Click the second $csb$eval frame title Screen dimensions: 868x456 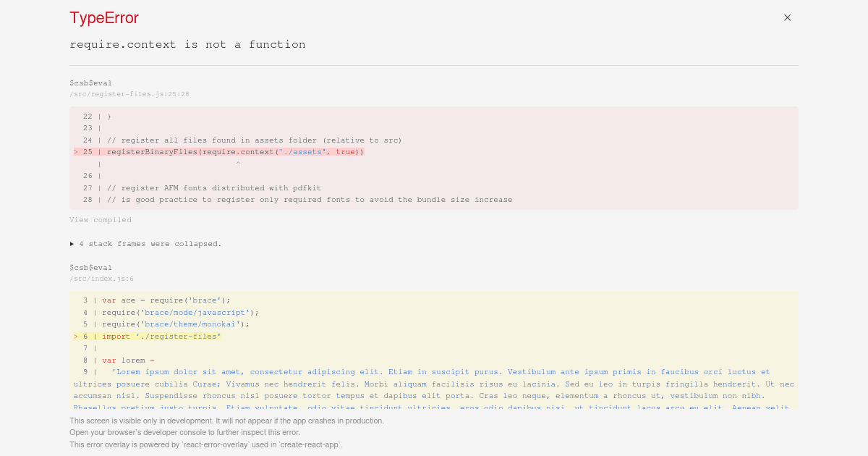pyautogui.click(x=90, y=267)
